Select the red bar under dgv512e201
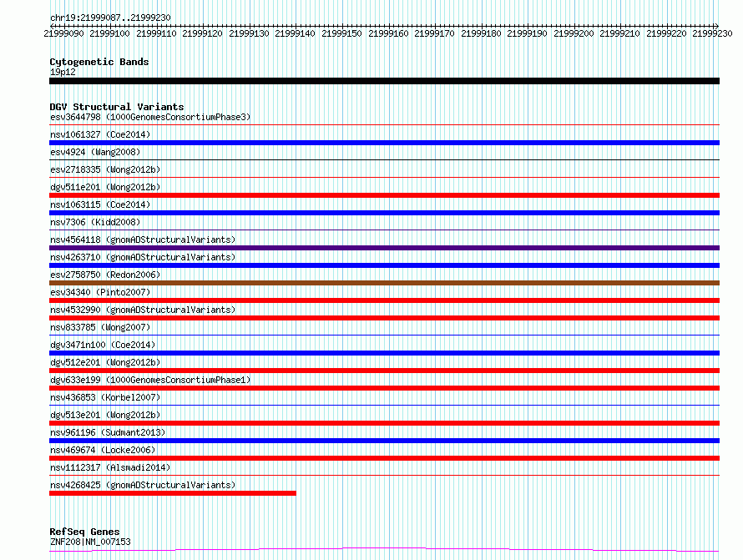Viewport: 743px width, 560px height. click(384, 371)
